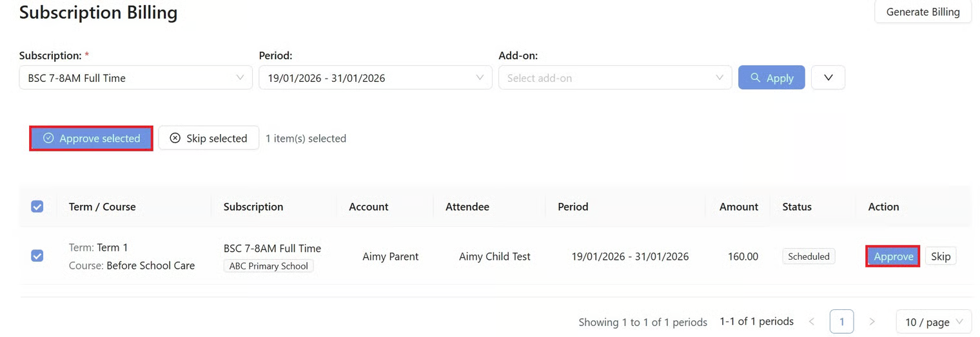The height and width of the screenshot is (337, 980).
Task: Open the Select add-on dropdown
Action: point(614,78)
